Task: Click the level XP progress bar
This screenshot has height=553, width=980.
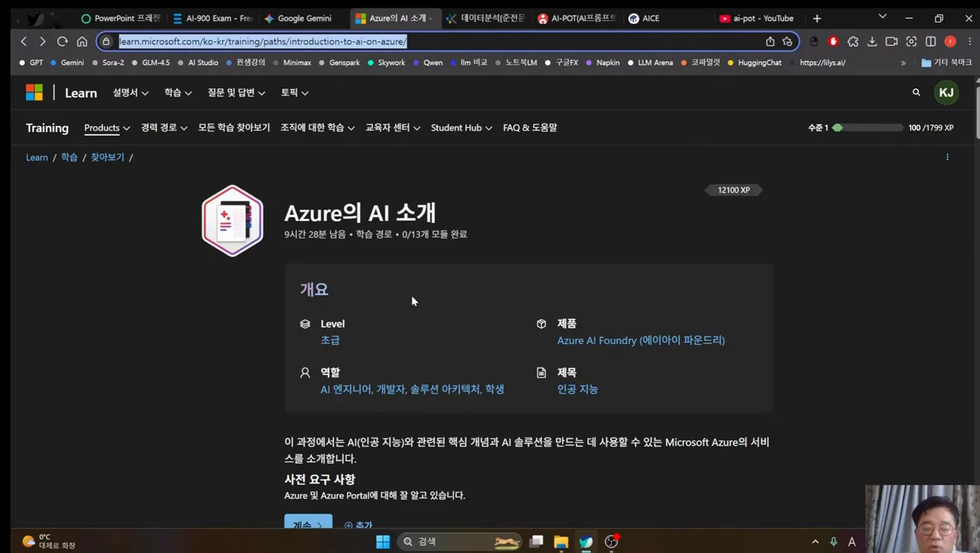Action: coord(867,127)
